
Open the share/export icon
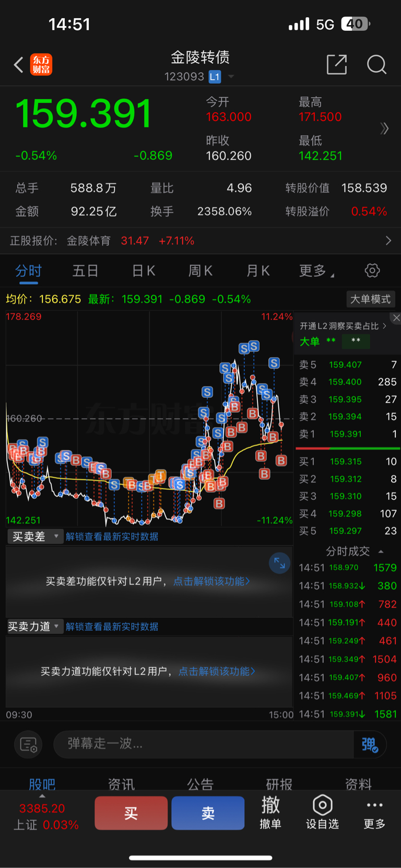[337, 64]
